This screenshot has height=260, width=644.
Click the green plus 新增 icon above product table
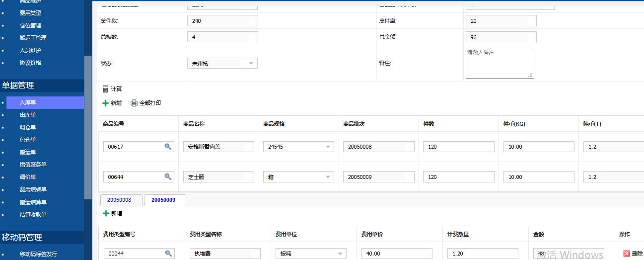[x=105, y=103]
